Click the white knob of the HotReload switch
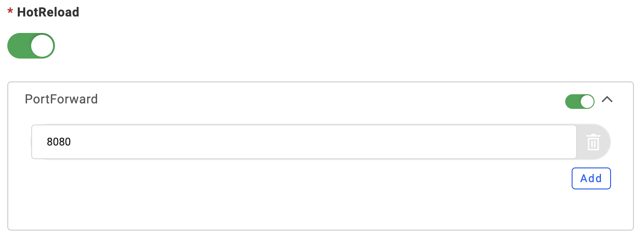Viewport: 644px width, 237px height. coord(42,46)
